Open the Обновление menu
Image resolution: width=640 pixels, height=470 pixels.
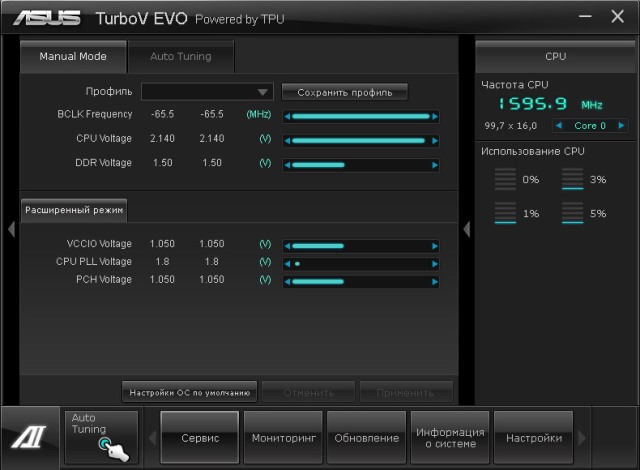[x=367, y=437]
